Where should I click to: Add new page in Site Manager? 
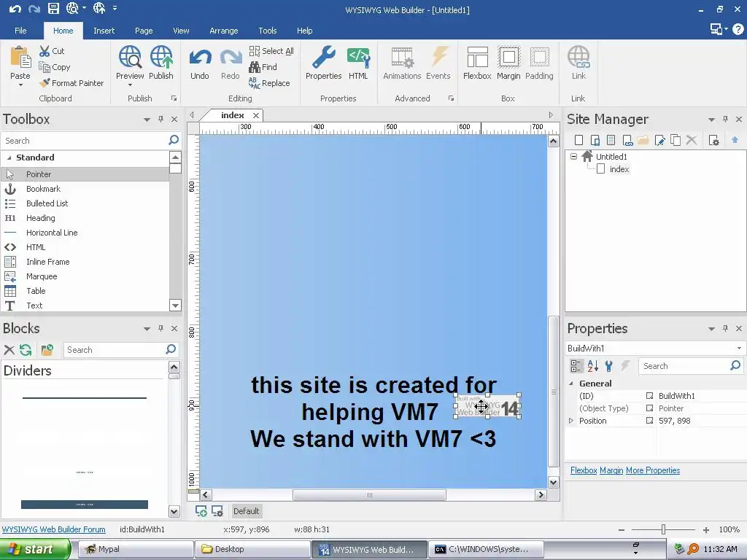(x=578, y=140)
